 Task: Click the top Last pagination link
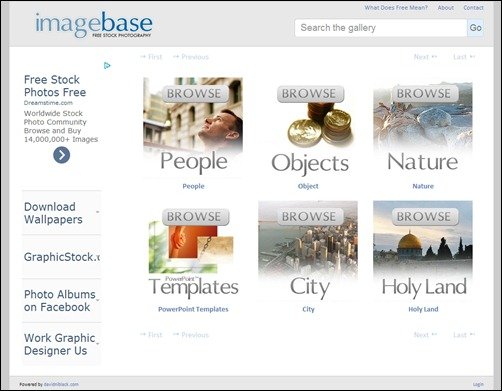(x=464, y=57)
